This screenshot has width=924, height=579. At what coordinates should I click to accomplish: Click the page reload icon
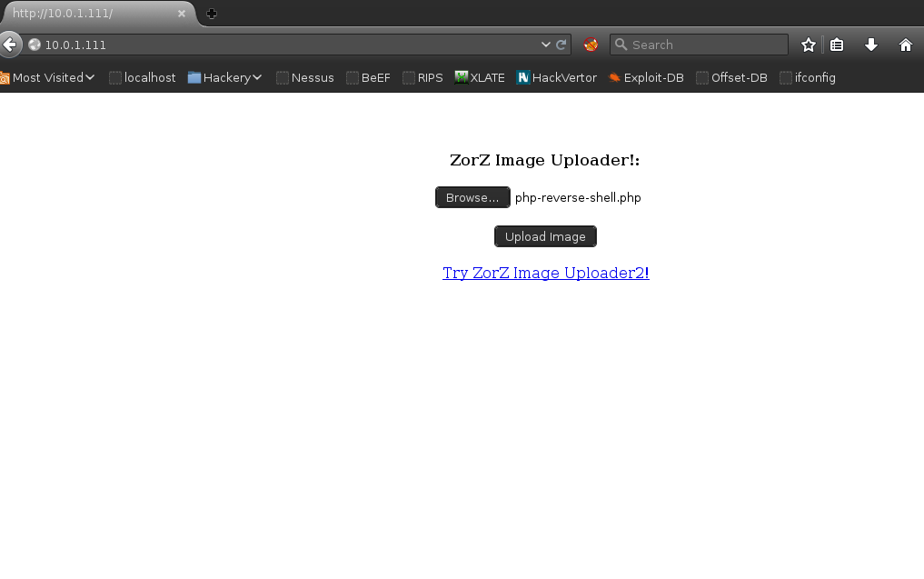561,44
